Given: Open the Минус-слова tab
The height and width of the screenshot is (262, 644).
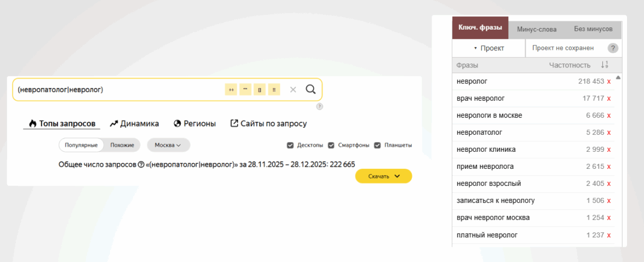Looking at the screenshot, I should coord(537,29).
